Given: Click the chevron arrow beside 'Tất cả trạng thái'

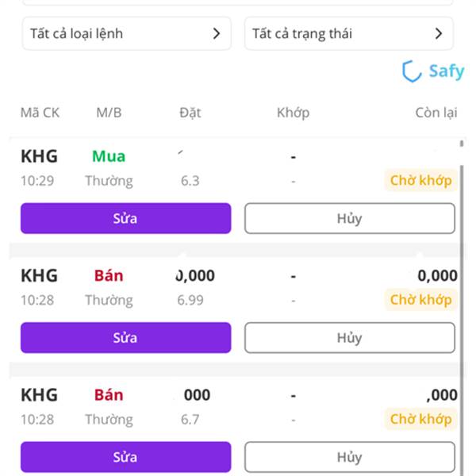Looking at the screenshot, I should (x=439, y=33).
